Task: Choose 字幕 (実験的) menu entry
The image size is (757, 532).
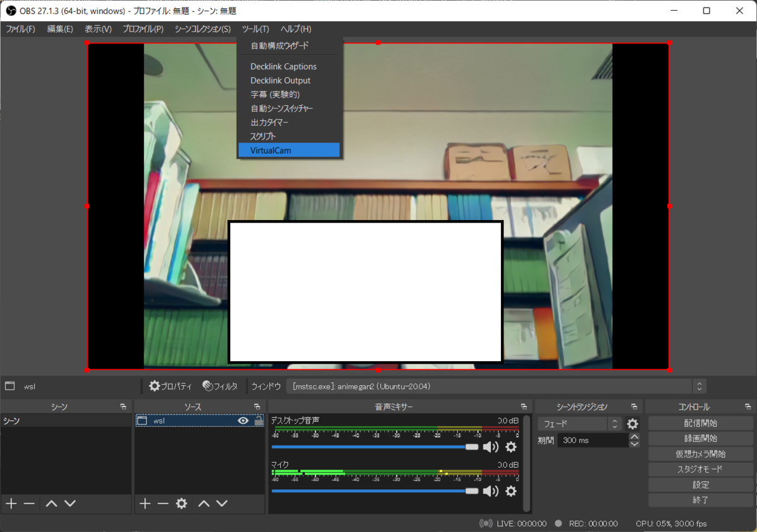Action: pos(289,95)
